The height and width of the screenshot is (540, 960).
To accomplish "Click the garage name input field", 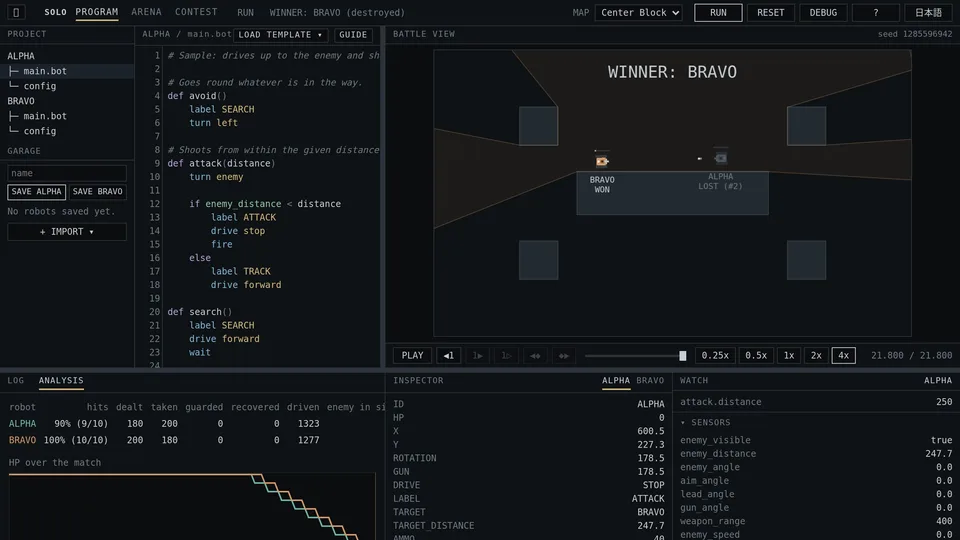I will click(x=67, y=173).
